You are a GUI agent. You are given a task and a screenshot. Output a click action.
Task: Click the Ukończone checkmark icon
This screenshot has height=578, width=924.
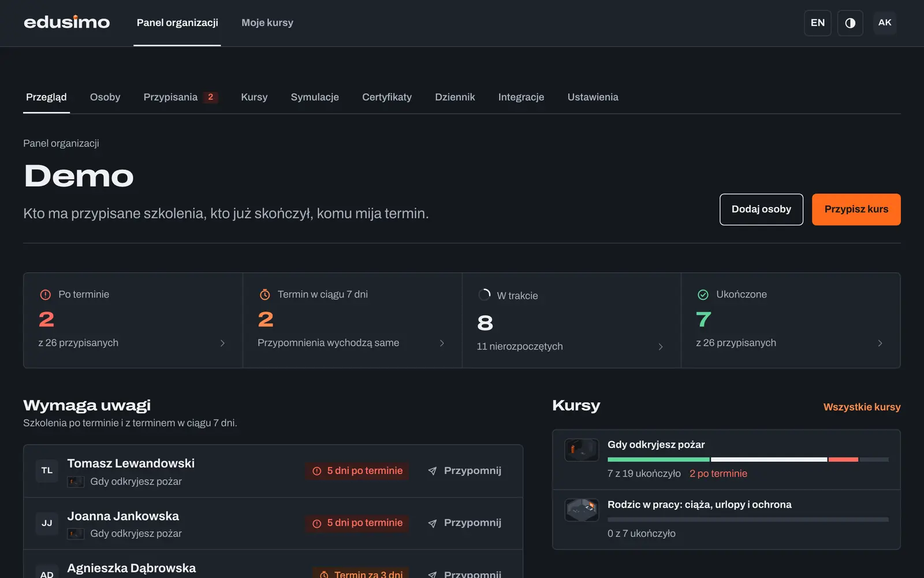(x=703, y=295)
